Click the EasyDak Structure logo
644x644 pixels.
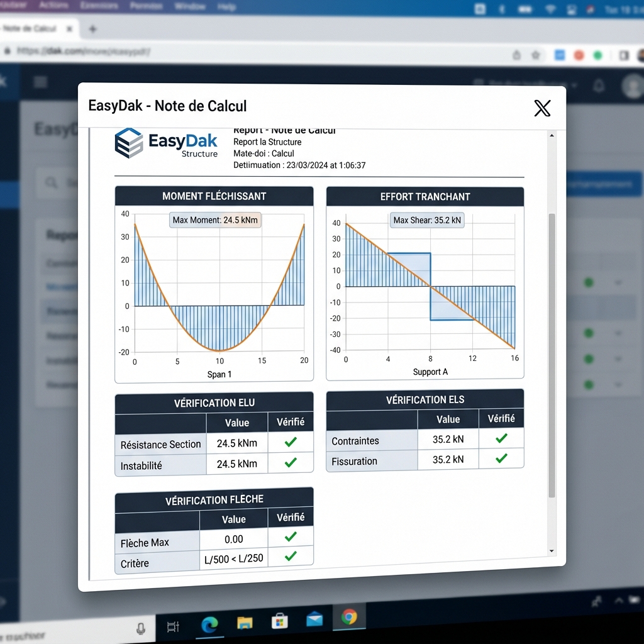(x=166, y=143)
